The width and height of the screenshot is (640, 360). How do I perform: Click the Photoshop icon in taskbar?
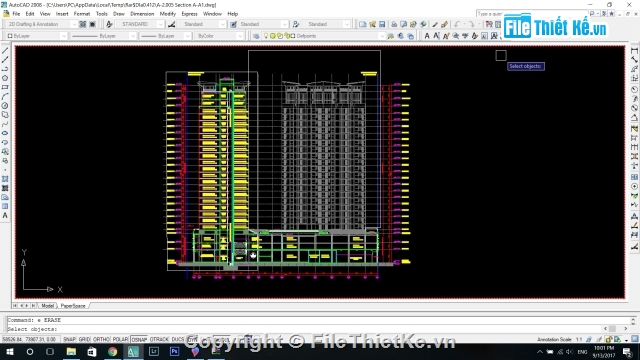click(x=175, y=351)
